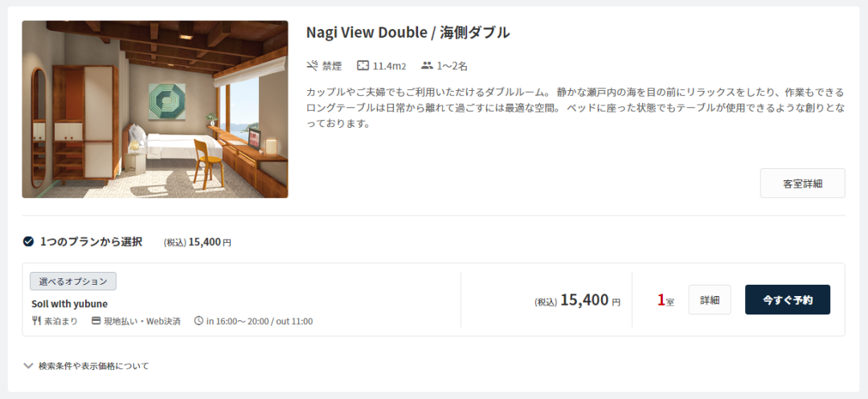Click the 1つのプランから選択 heading
868x399 pixels.
(x=92, y=241)
